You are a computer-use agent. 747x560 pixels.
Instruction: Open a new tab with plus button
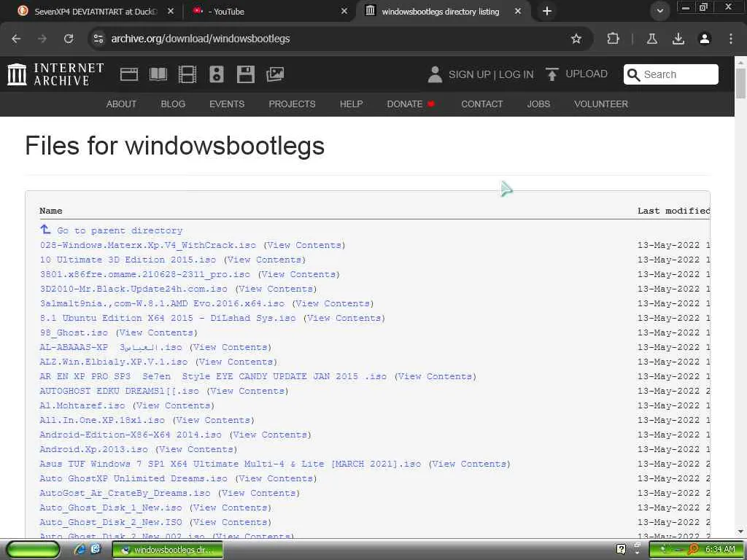[547, 11]
